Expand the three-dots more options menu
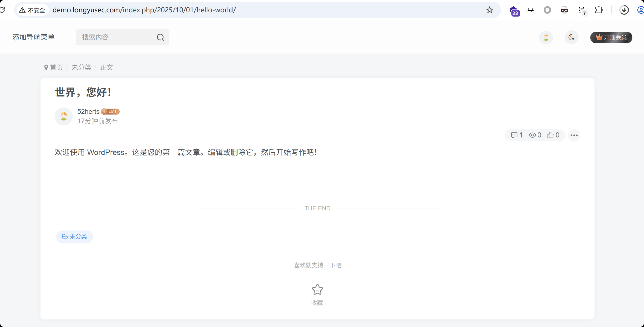Image resolution: width=644 pixels, height=327 pixels. tap(574, 135)
